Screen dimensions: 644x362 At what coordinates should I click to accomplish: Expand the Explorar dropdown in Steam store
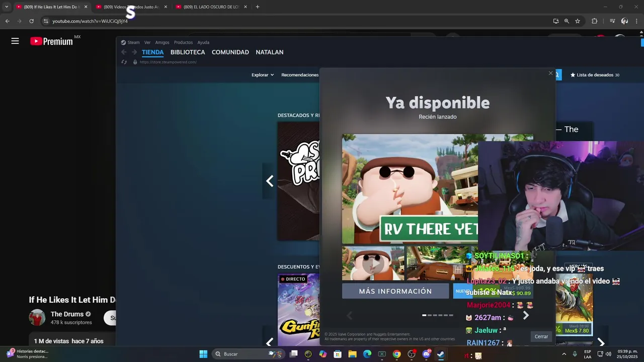263,75
